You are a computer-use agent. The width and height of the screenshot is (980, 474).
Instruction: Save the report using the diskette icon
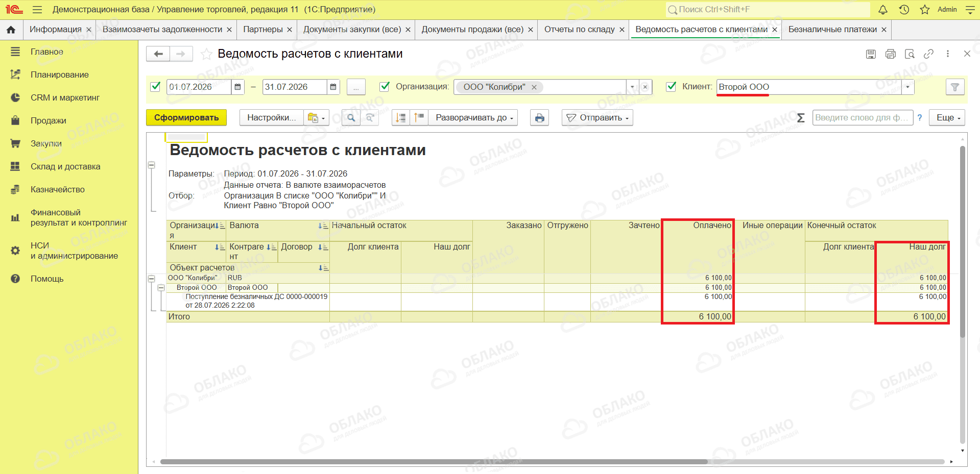pos(871,54)
